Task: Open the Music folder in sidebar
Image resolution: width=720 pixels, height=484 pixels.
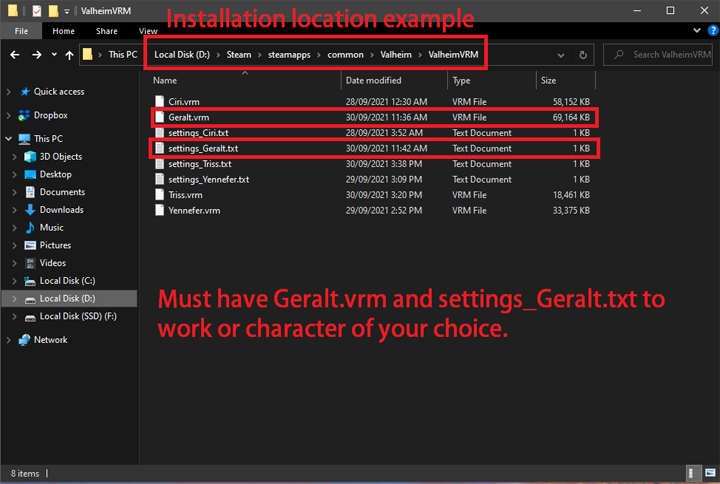Action: coord(51,228)
